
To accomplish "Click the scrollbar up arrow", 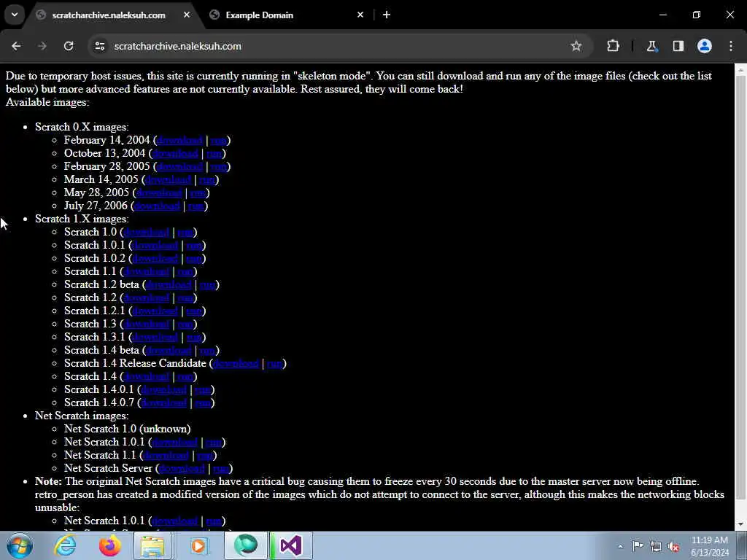I will point(741,70).
